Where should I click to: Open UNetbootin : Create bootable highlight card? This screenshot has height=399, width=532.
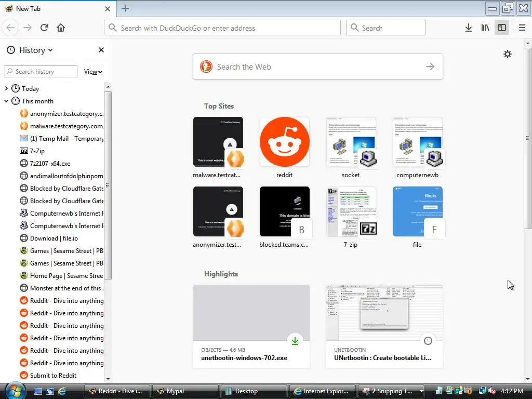click(384, 326)
